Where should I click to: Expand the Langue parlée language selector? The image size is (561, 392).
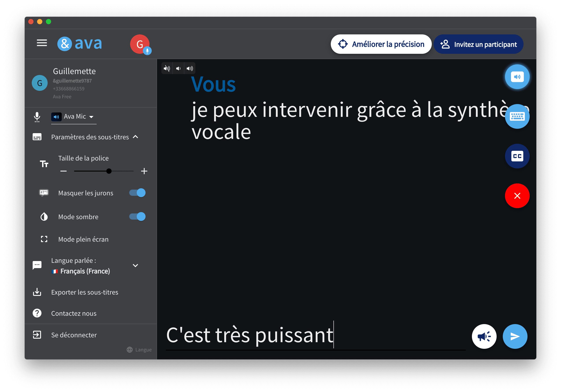(x=135, y=265)
